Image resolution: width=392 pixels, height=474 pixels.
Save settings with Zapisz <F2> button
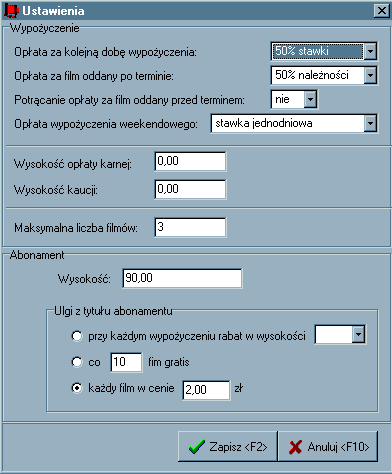pos(228,447)
